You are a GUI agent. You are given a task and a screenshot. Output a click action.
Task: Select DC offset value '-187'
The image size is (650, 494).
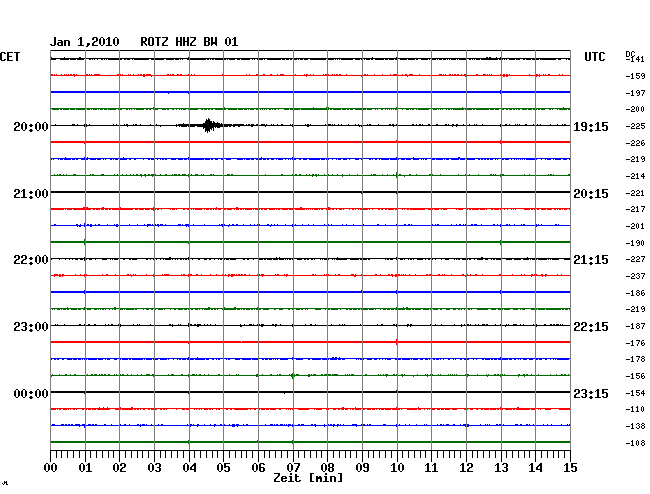click(x=635, y=327)
